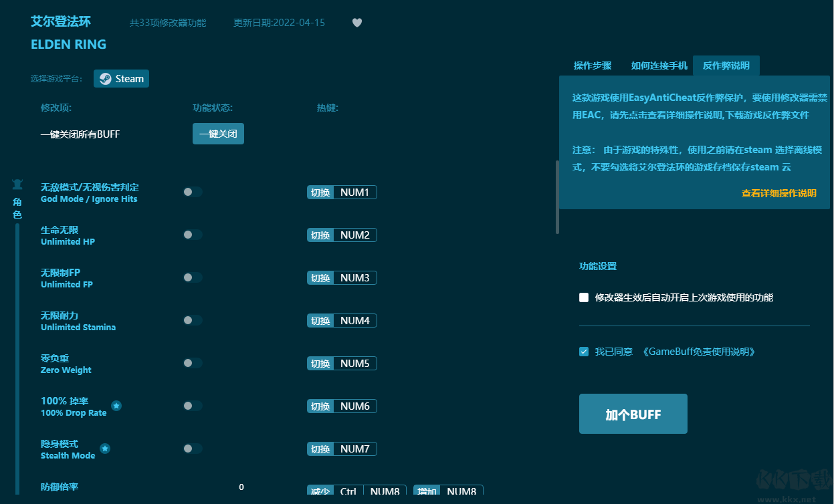Open 查看详细操作说明 link

(x=779, y=193)
